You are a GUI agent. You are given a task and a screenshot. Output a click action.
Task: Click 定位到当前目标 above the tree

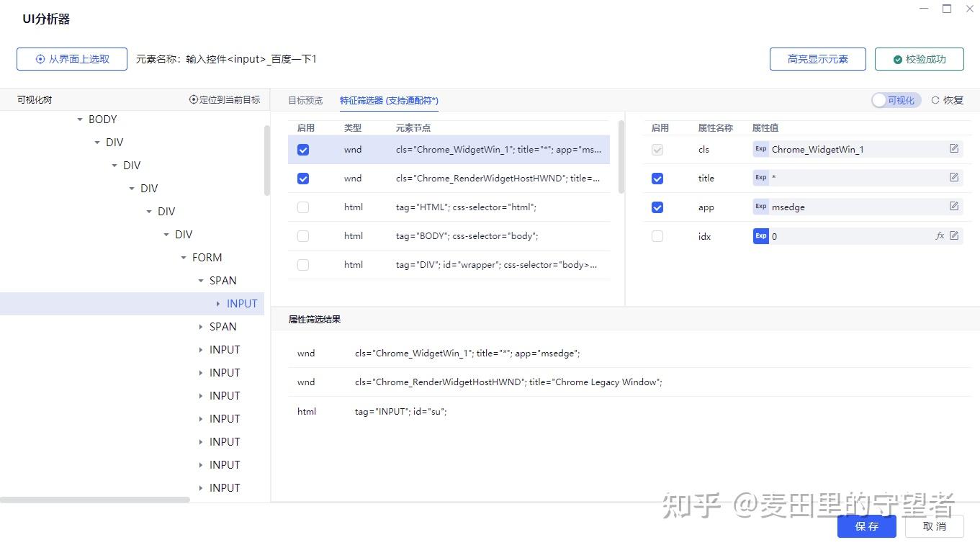click(x=225, y=99)
